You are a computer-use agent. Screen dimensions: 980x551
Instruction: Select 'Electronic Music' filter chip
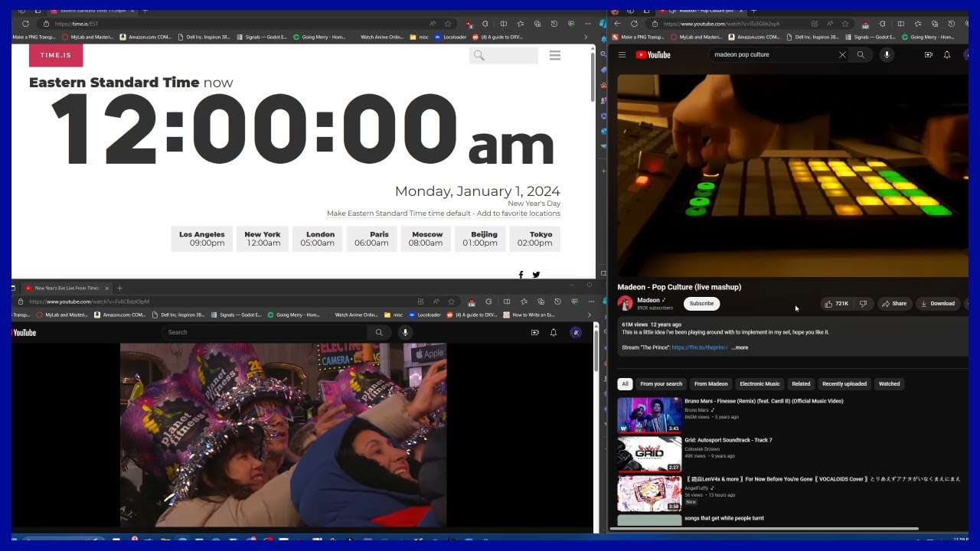[759, 384]
